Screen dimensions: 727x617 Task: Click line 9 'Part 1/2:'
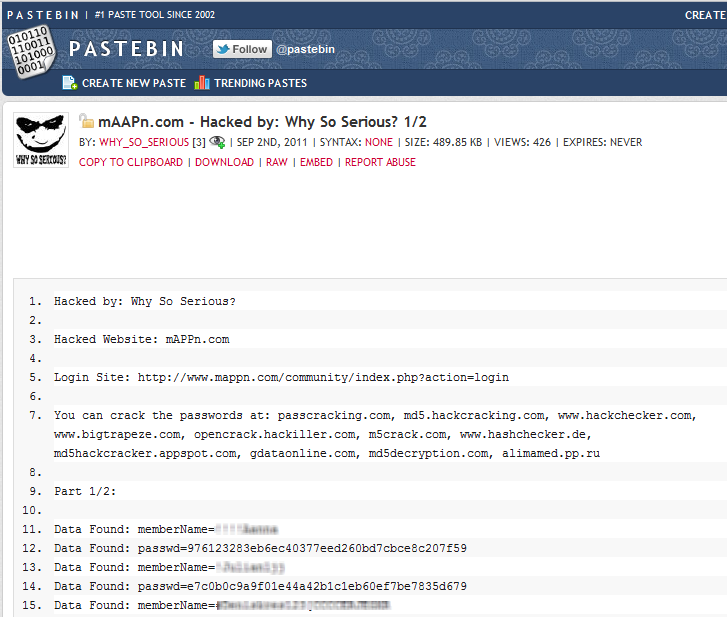tap(85, 491)
